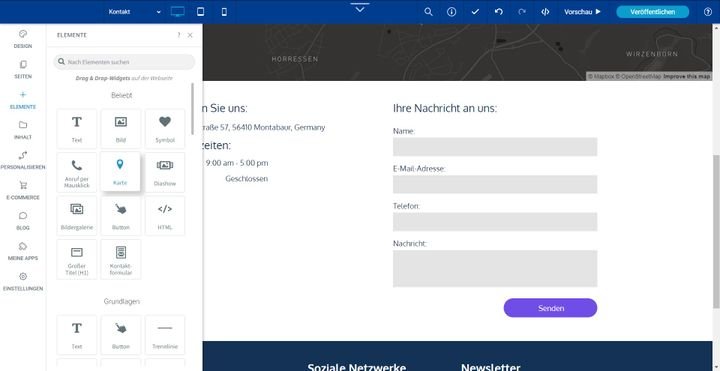Switch to mobile phone view icon

click(224, 12)
